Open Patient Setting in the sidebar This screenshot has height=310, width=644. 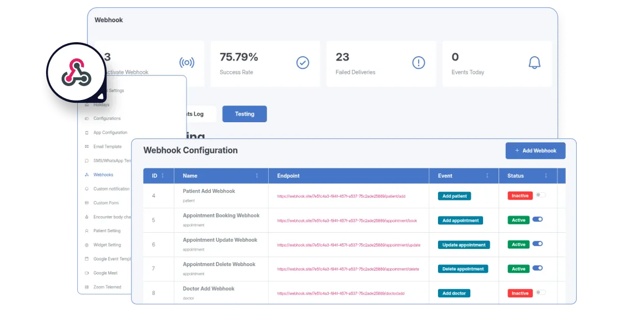(107, 231)
